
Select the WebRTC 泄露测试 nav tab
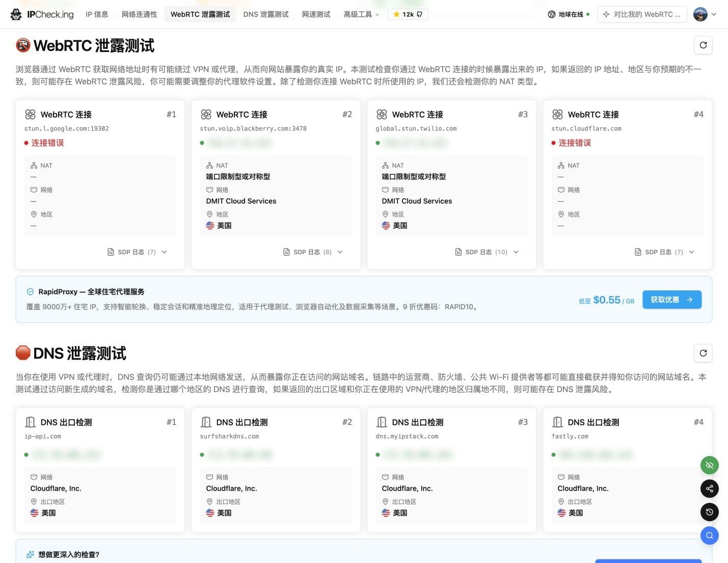200,14
